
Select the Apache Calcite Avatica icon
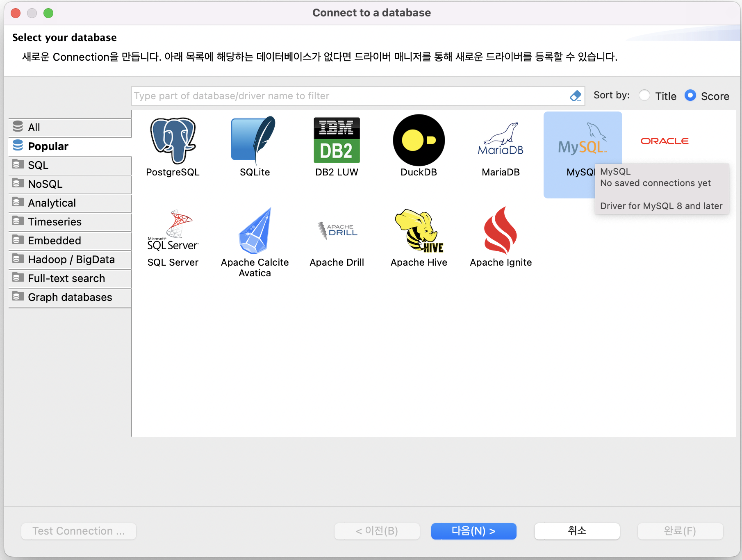(255, 230)
